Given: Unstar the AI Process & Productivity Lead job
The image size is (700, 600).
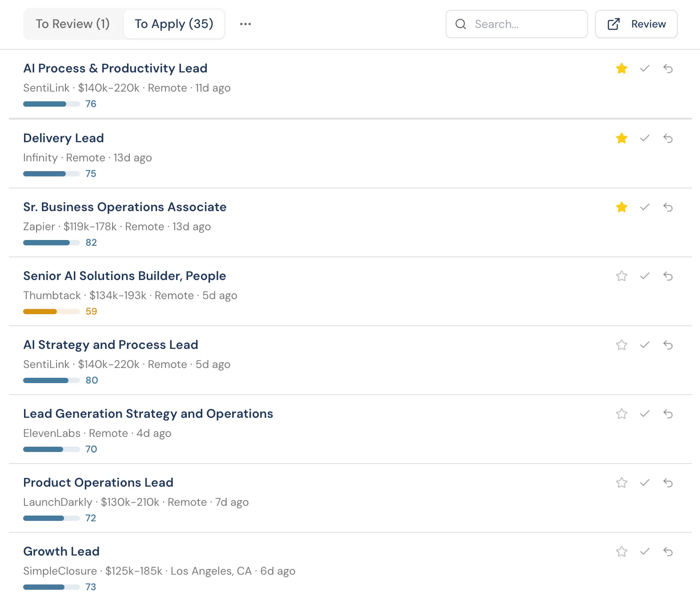Looking at the screenshot, I should (x=622, y=68).
